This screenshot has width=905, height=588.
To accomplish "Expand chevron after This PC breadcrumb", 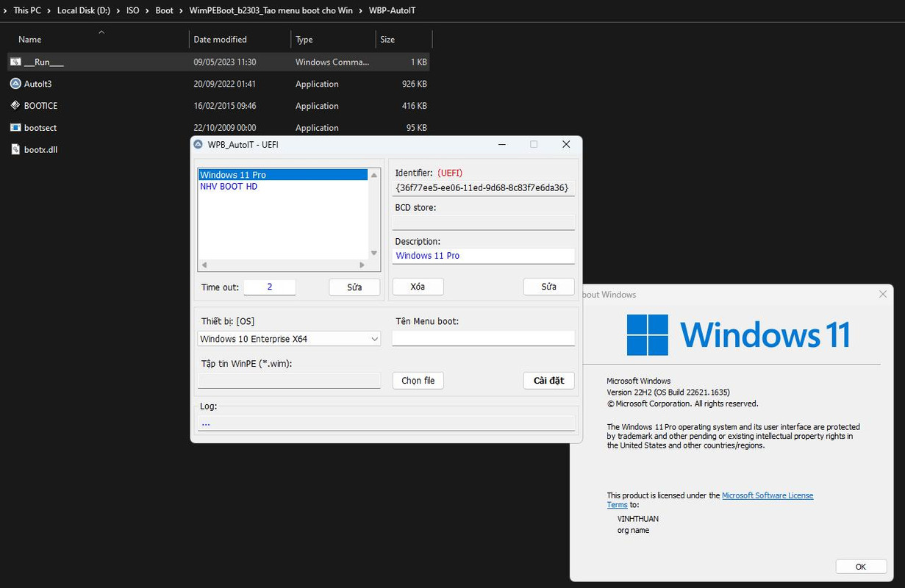I will pos(49,10).
